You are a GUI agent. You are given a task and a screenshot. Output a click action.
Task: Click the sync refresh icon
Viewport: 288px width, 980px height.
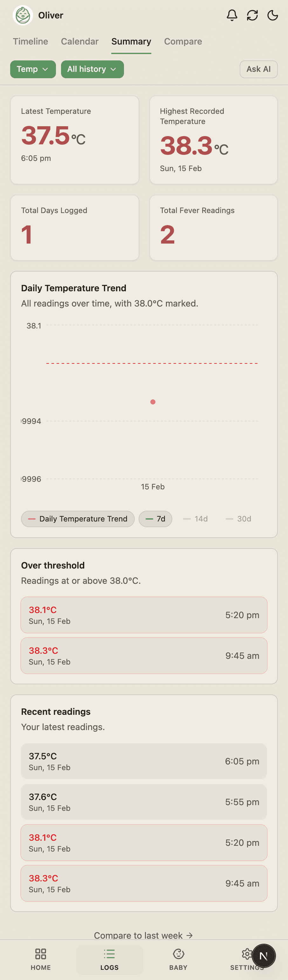[253, 16]
